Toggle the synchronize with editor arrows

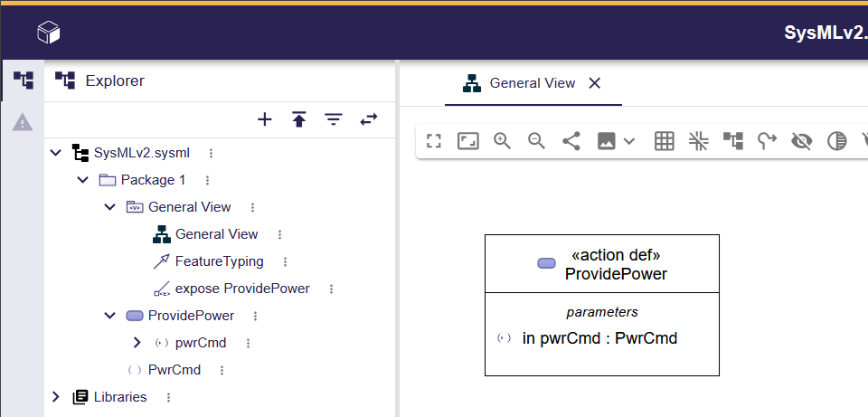pyautogui.click(x=368, y=119)
